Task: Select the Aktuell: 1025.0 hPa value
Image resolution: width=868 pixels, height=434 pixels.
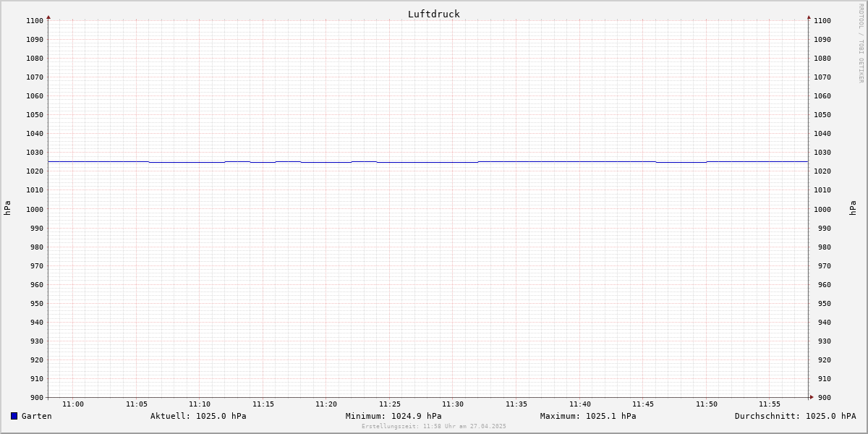Action: [198, 416]
